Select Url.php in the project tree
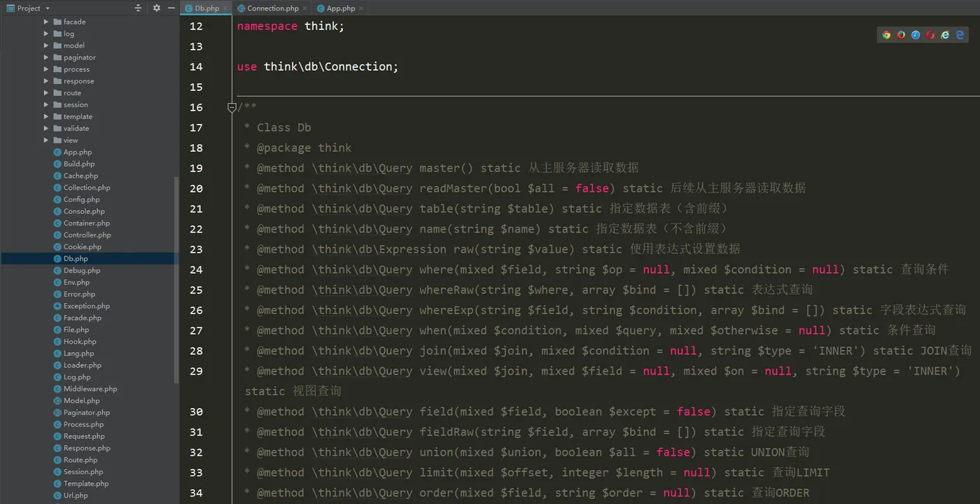 (71, 496)
